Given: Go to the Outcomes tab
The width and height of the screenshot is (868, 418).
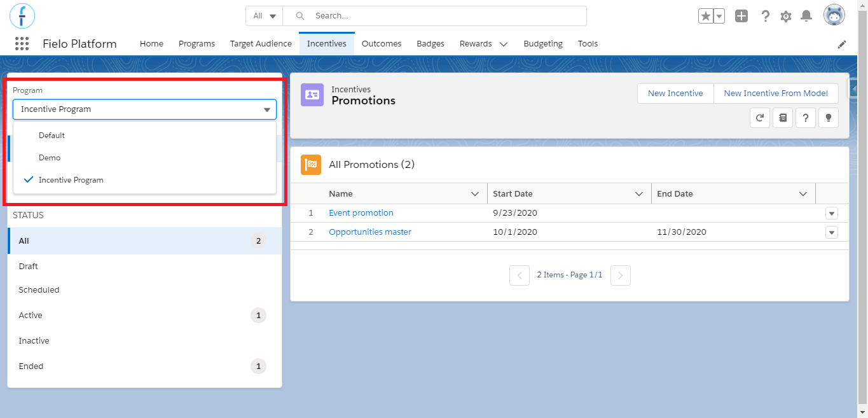Looking at the screenshot, I should (382, 44).
